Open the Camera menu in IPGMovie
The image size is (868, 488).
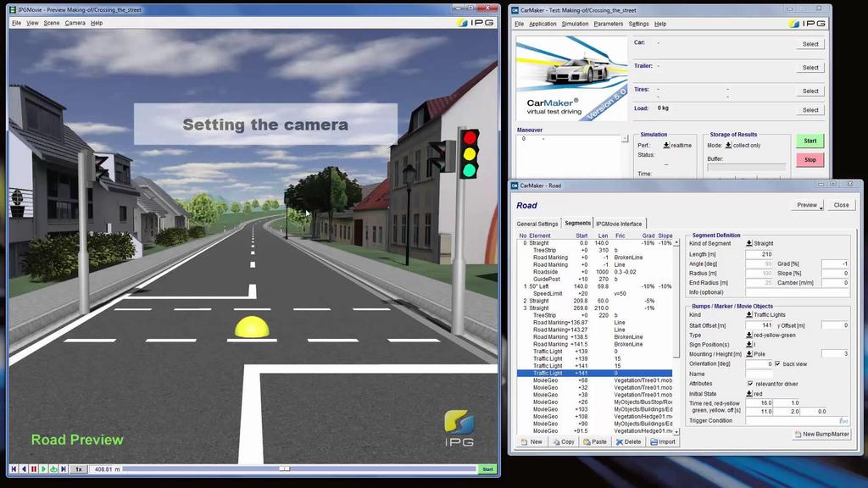tap(75, 23)
